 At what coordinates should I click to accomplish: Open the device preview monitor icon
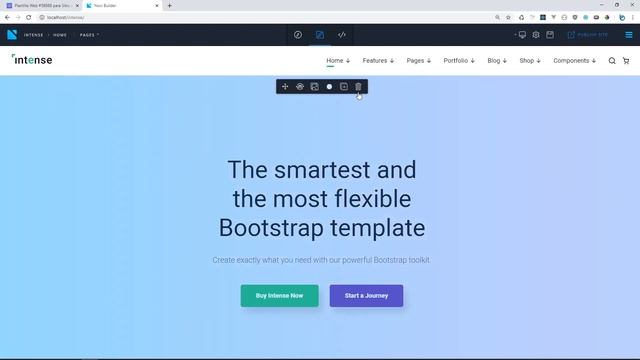coord(522,35)
